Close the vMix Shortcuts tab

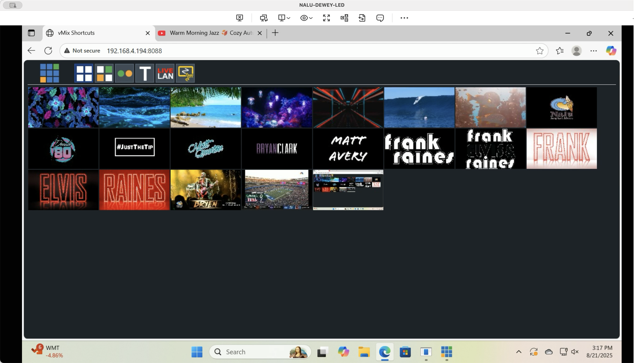(x=148, y=33)
